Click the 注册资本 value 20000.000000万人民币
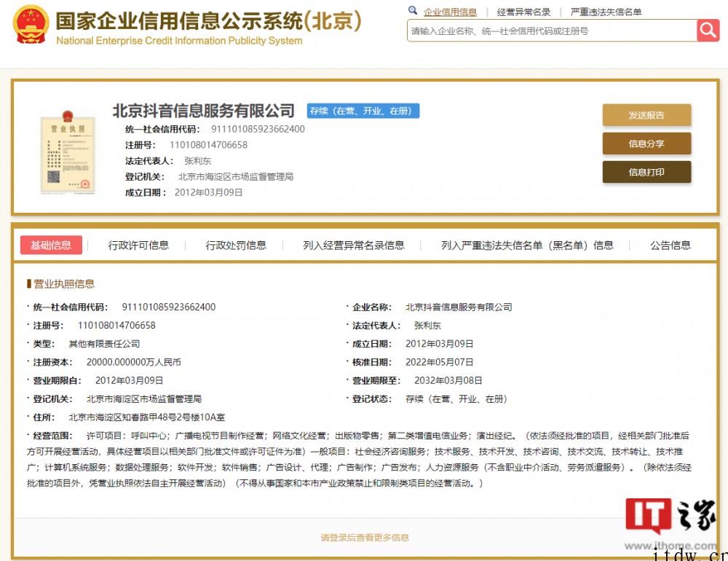The image size is (728, 561). point(134,362)
